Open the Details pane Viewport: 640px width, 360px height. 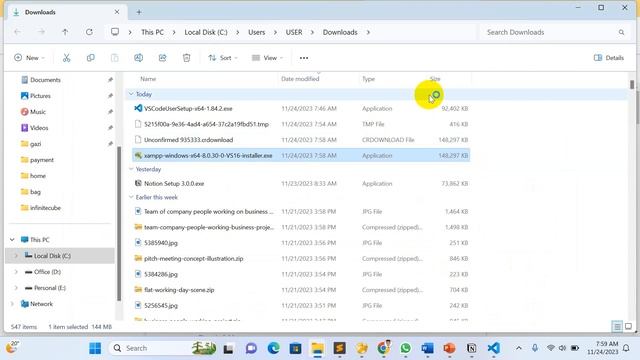click(609, 58)
